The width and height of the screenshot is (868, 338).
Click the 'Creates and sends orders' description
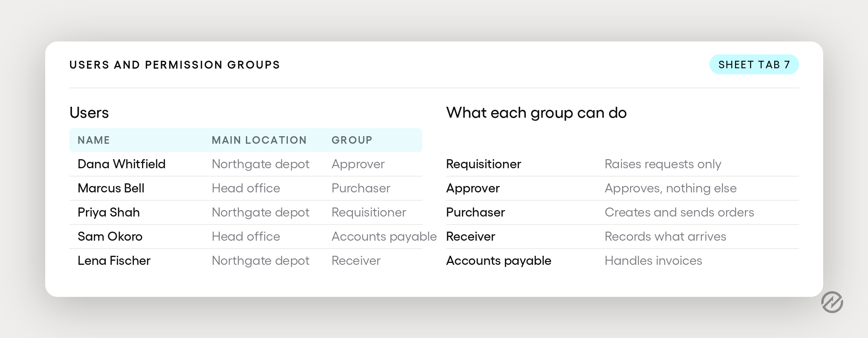(679, 212)
